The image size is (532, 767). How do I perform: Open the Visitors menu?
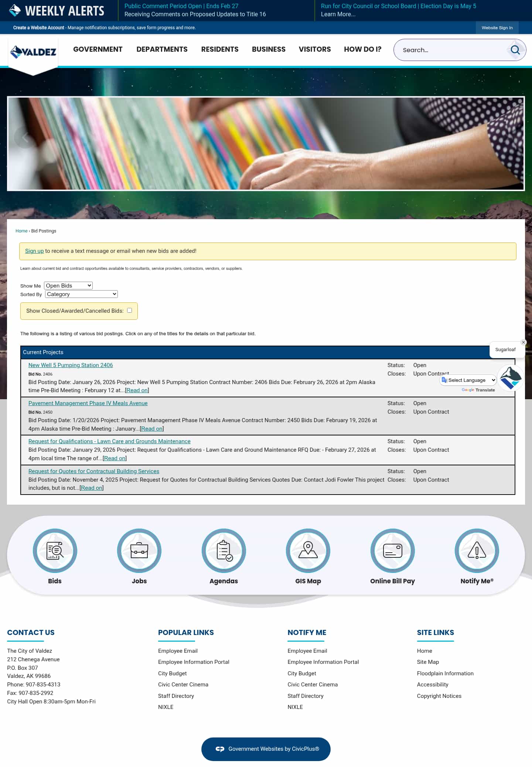[315, 49]
